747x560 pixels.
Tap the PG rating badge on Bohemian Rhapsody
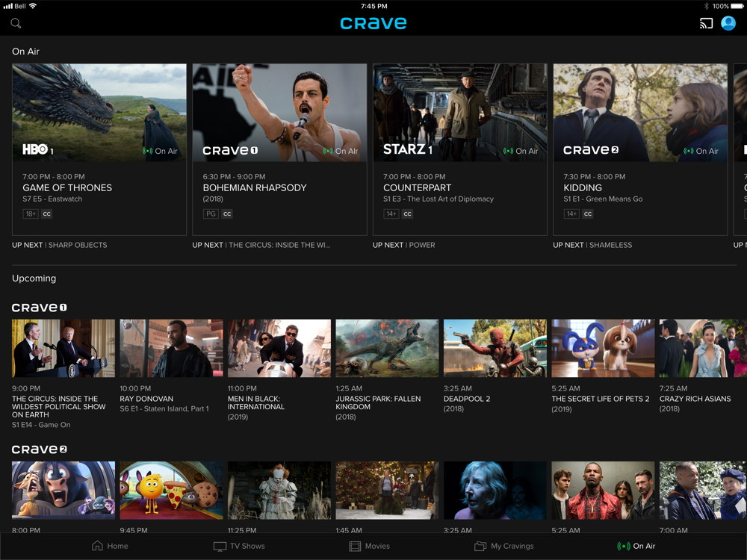point(211,214)
